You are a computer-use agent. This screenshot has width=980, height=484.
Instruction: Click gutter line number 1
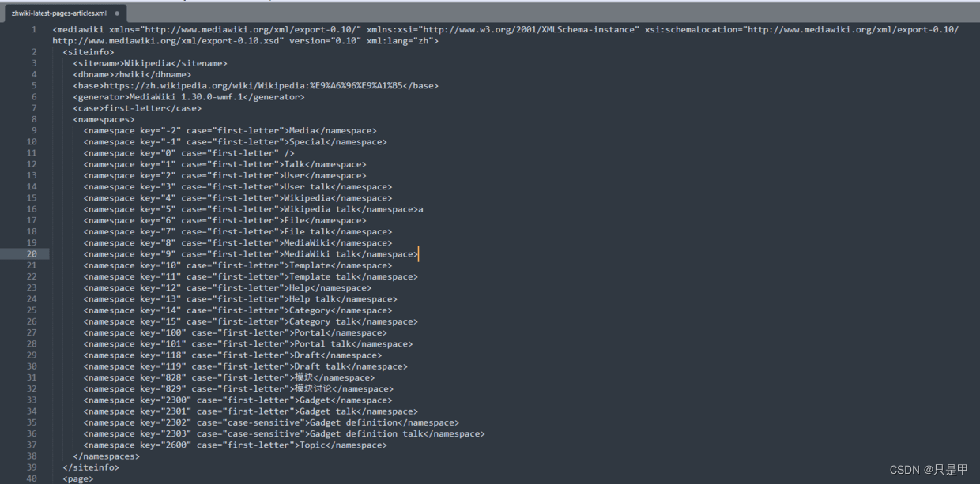[x=34, y=29]
